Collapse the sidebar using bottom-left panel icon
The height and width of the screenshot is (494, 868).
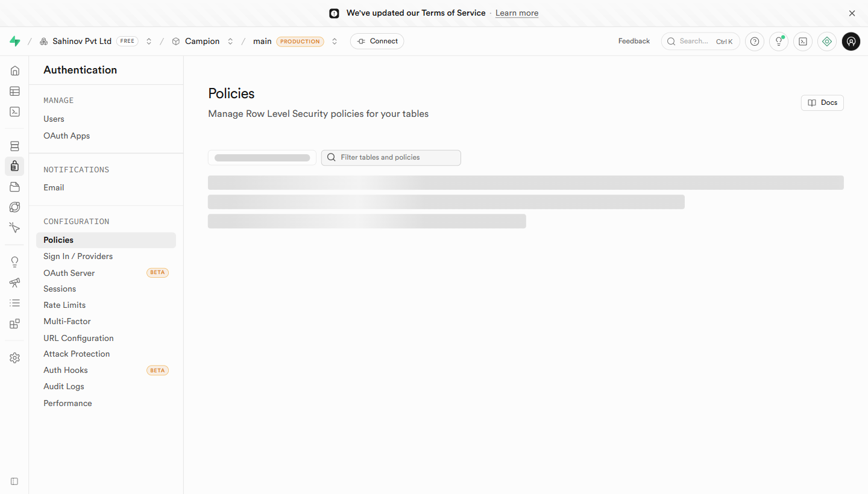14,481
